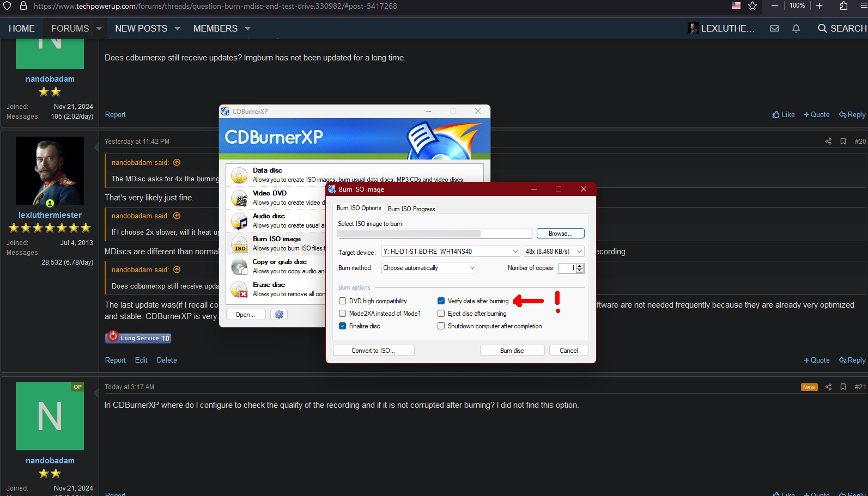Select the Burn ISO image icon
This screenshot has width=868, height=496.
(x=239, y=244)
